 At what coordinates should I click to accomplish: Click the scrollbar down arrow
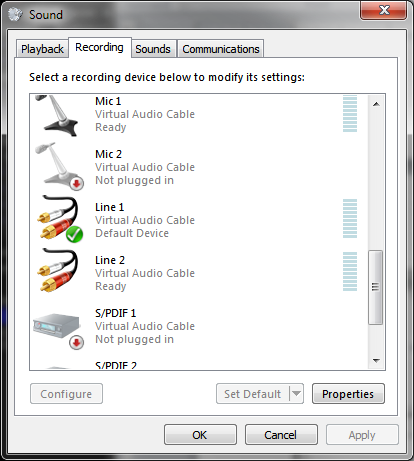coord(376,361)
